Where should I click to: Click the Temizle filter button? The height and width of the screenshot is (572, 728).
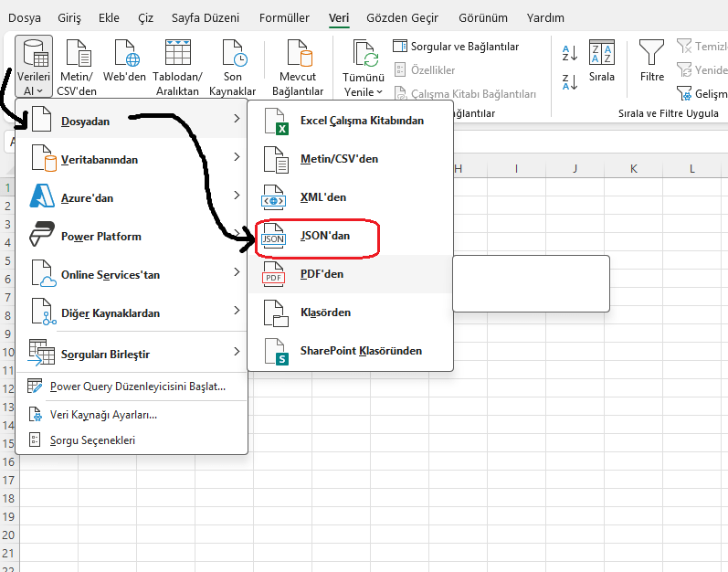(702, 47)
